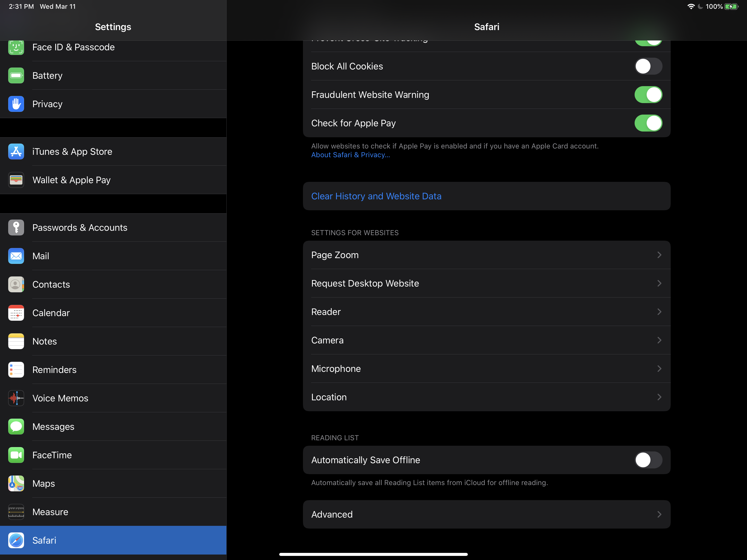Tap the iTunes & App Store icon
Image resolution: width=747 pixels, height=560 pixels.
pos(16,151)
